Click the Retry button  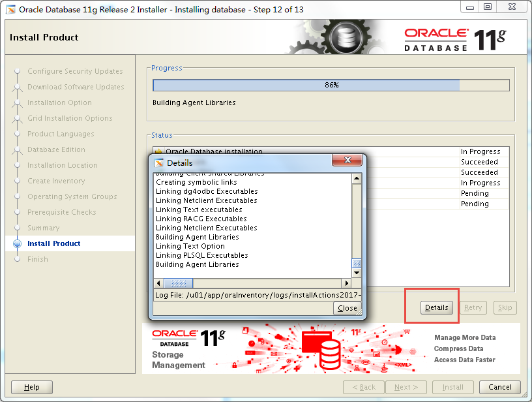(x=473, y=307)
